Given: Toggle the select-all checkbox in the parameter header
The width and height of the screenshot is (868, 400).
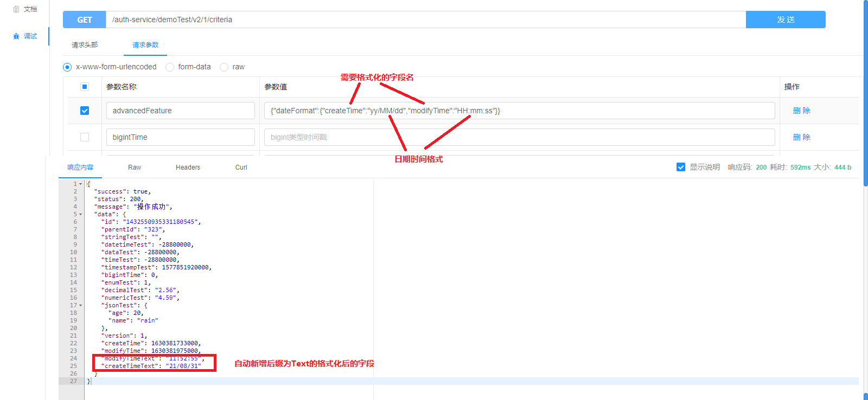Looking at the screenshot, I should pyautogui.click(x=85, y=87).
